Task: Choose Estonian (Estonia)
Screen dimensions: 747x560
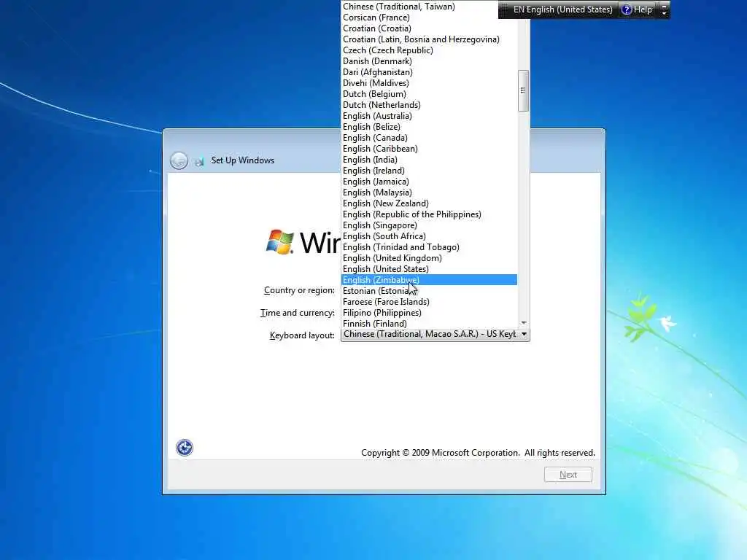Action: tap(429, 291)
